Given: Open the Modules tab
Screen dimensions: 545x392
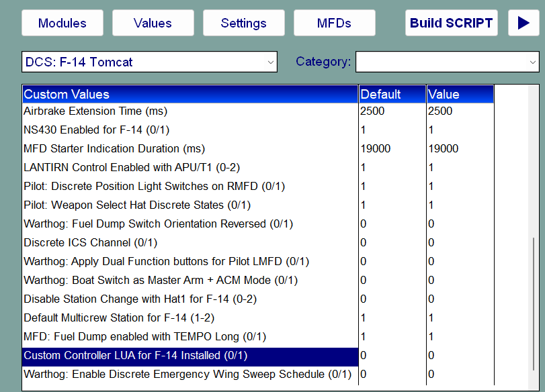Looking at the screenshot, I should tap(62, 23).
